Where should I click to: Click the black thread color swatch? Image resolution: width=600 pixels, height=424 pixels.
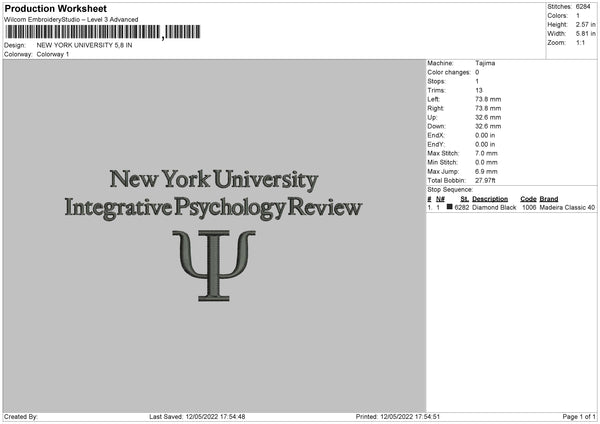pos(450,207)
